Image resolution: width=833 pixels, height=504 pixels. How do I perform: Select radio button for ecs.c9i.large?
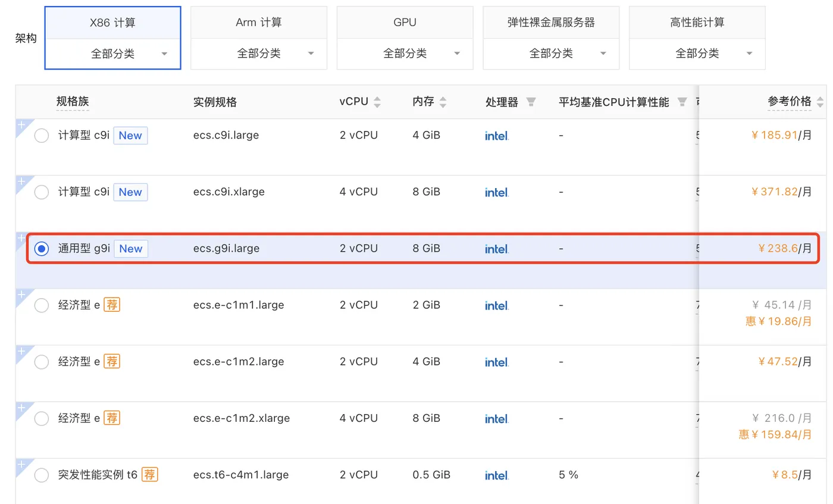tap(41, 136)
